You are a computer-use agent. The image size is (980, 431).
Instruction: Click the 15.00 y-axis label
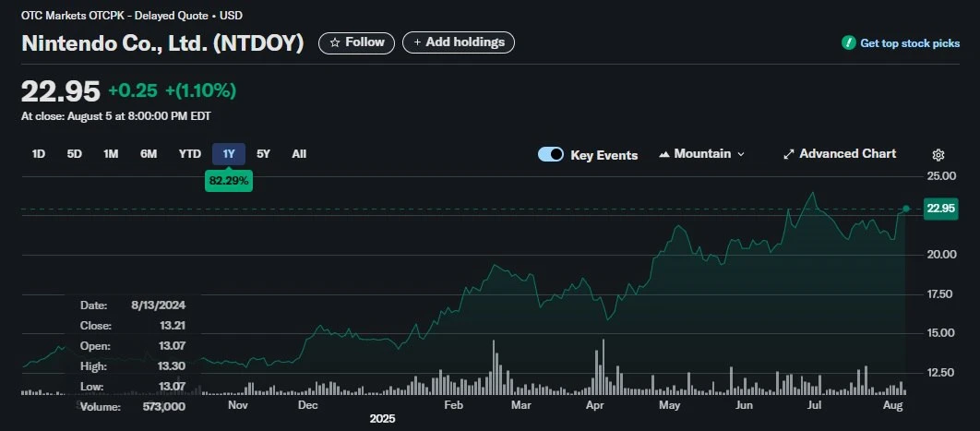point(940,333)
